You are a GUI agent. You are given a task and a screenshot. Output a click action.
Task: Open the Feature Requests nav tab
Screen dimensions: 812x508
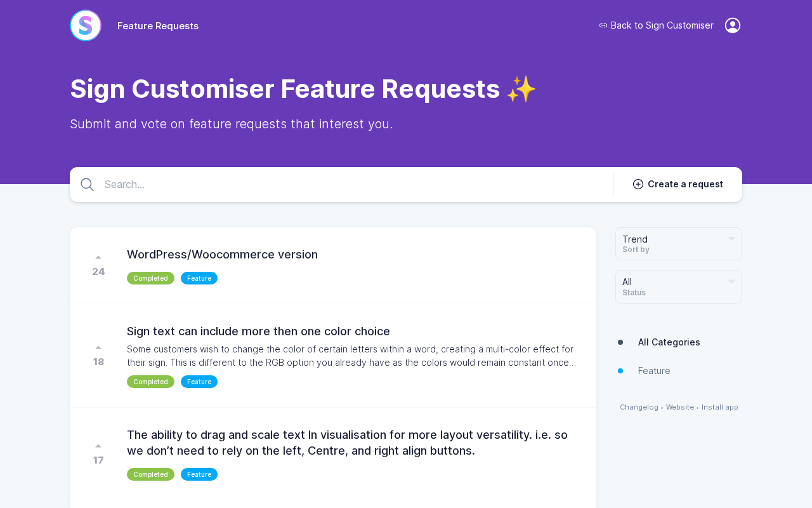click(158, 26)
